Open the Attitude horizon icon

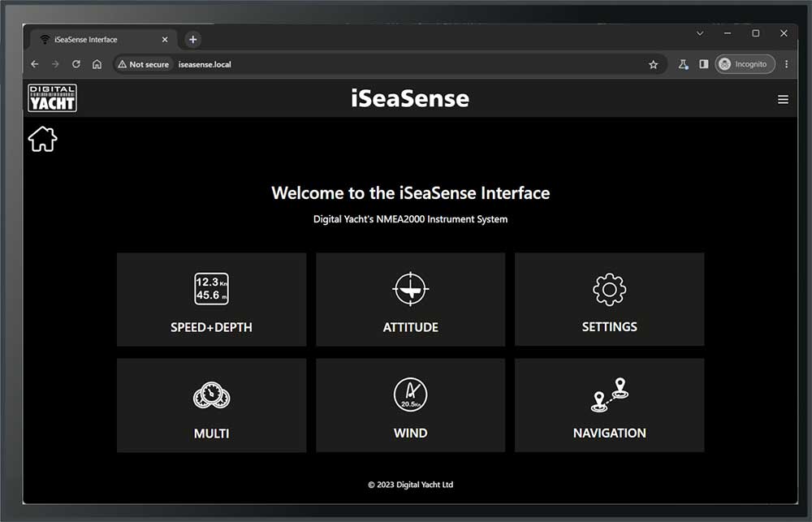coord(410,289)
